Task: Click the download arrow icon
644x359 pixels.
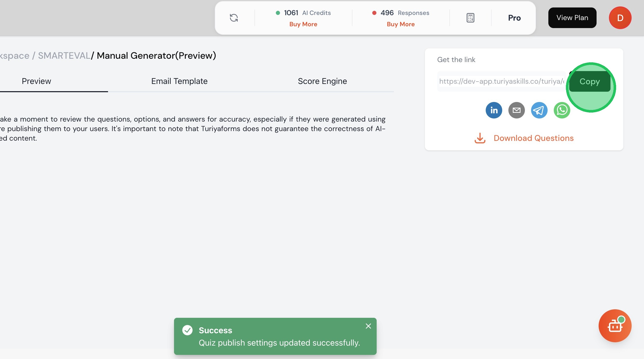Action: (480, 138)
